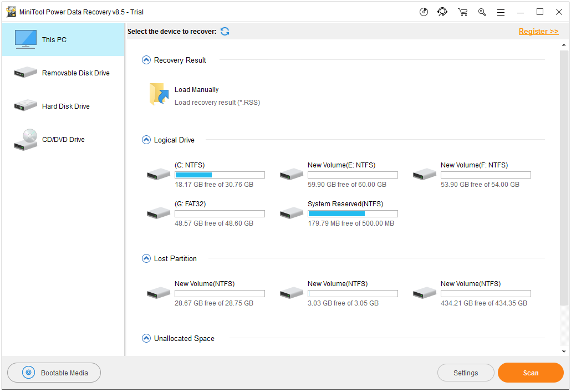Switch to CD/DVD Drive tab
This screenshot has width=571, height=392.
[63, 140]
